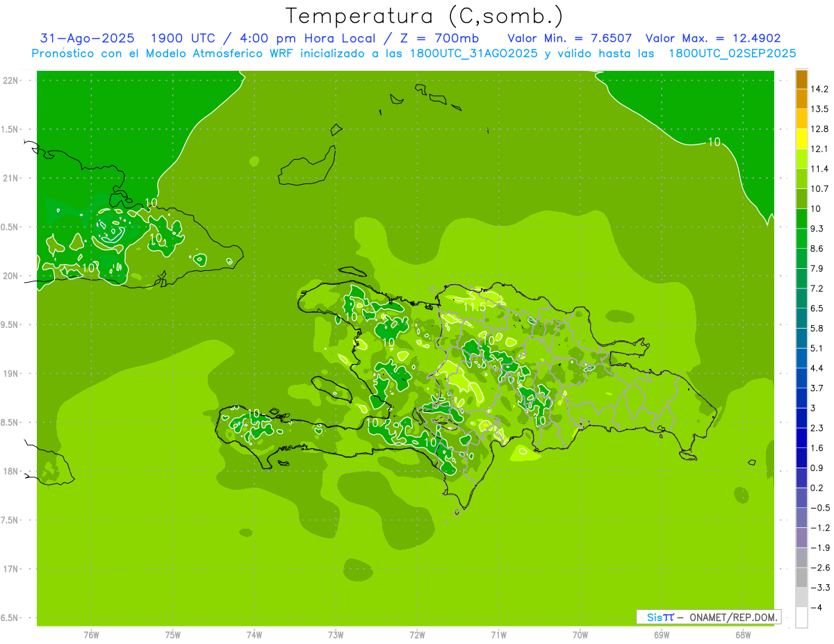This screenshot has height=644, width=834.
Task: Select the '-3.3' colorbar label
Action: (820, 587)
